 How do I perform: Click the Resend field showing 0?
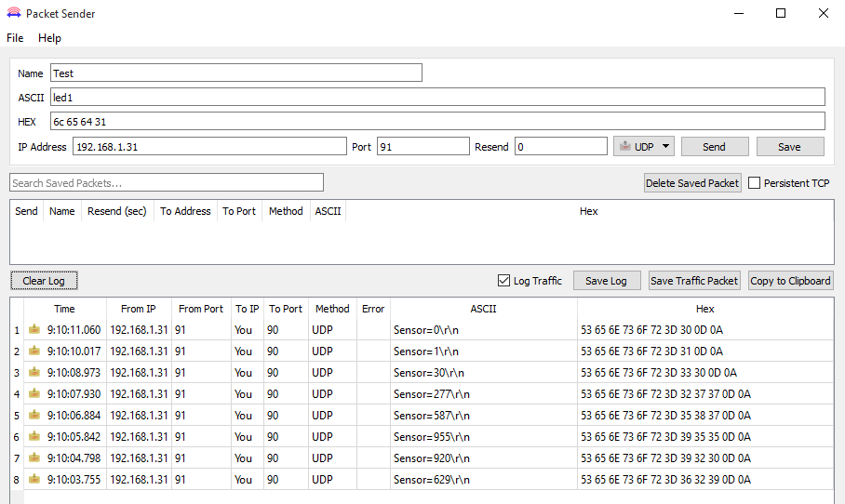(561, 147)
